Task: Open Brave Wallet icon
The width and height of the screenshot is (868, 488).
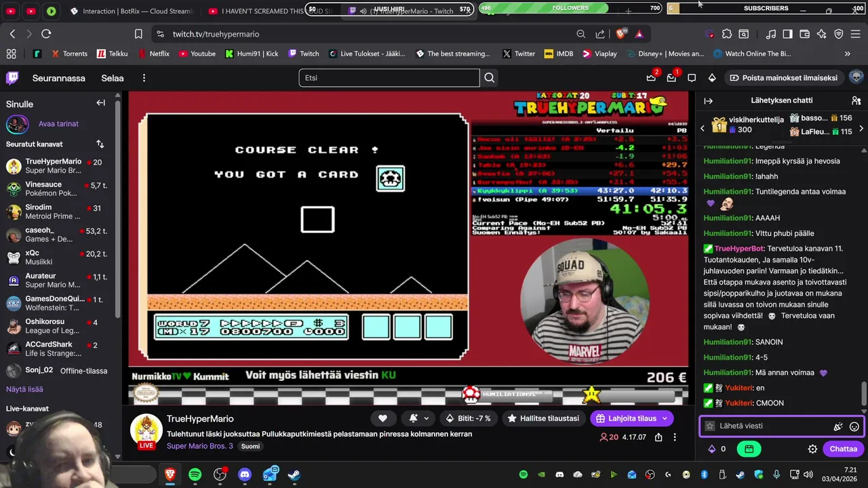Action: click(805, 34)
